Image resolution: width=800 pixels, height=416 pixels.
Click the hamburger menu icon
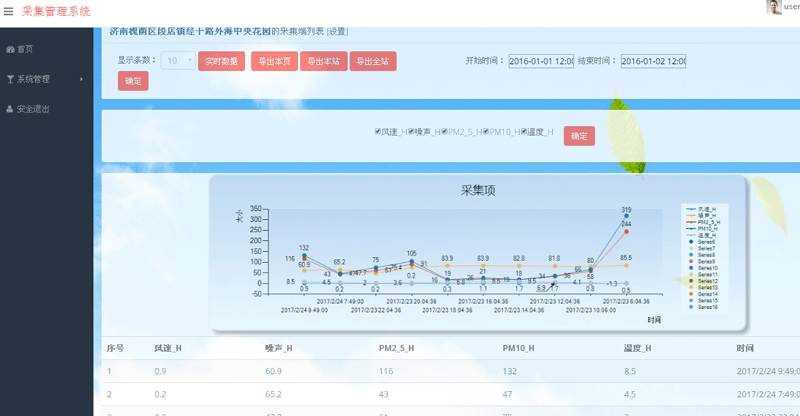point(8,11)
